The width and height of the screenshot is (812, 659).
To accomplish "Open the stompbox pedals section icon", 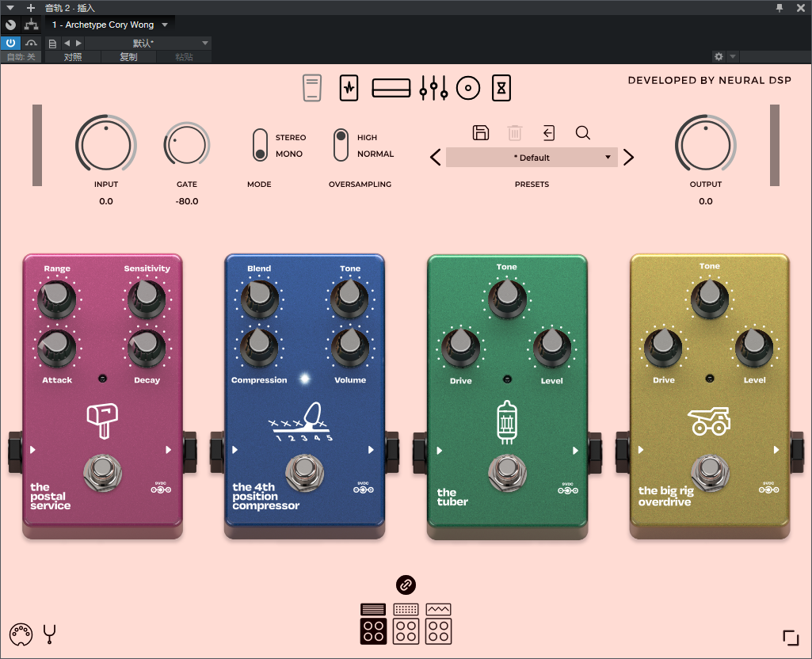I will (x=312, y=88).
